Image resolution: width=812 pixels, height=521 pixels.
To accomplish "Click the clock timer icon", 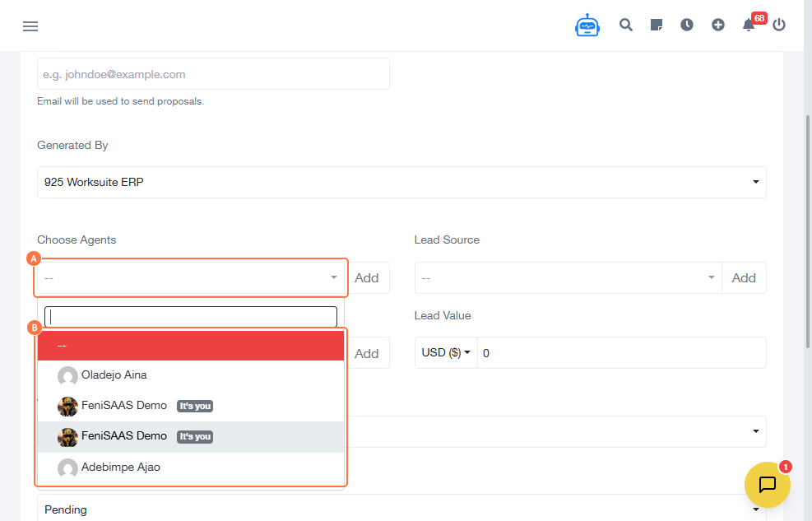I will [x=687, y=25].
